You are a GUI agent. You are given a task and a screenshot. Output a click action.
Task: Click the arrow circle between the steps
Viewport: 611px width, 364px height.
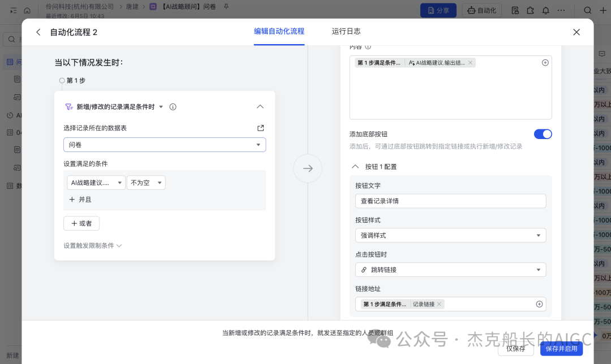308,168
